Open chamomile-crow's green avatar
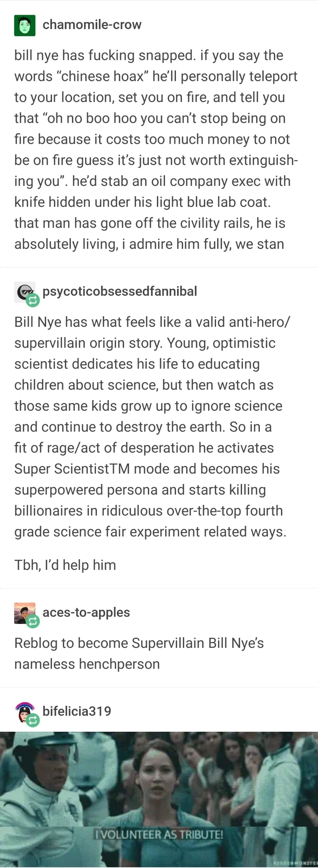318x868 pixels. [25, 25]
